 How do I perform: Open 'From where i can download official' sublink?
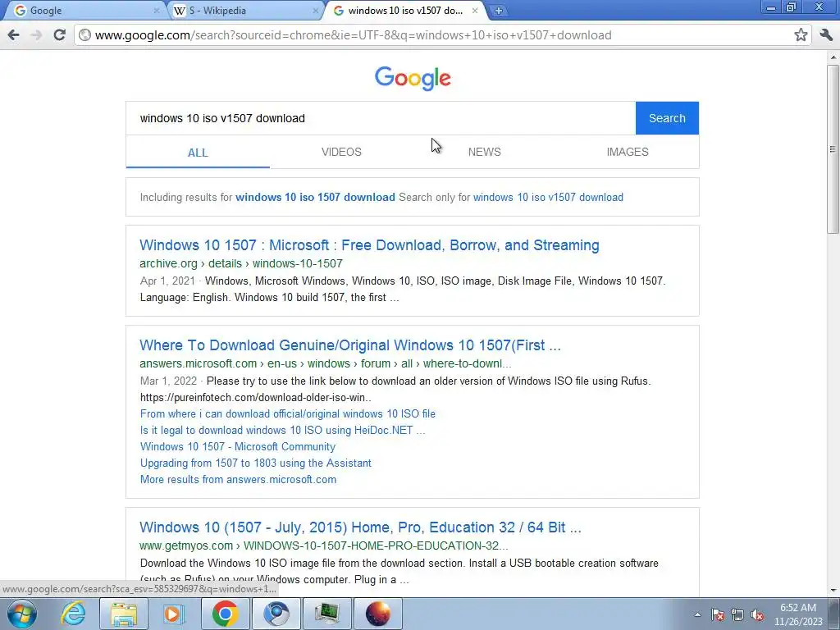click(288, 413)
